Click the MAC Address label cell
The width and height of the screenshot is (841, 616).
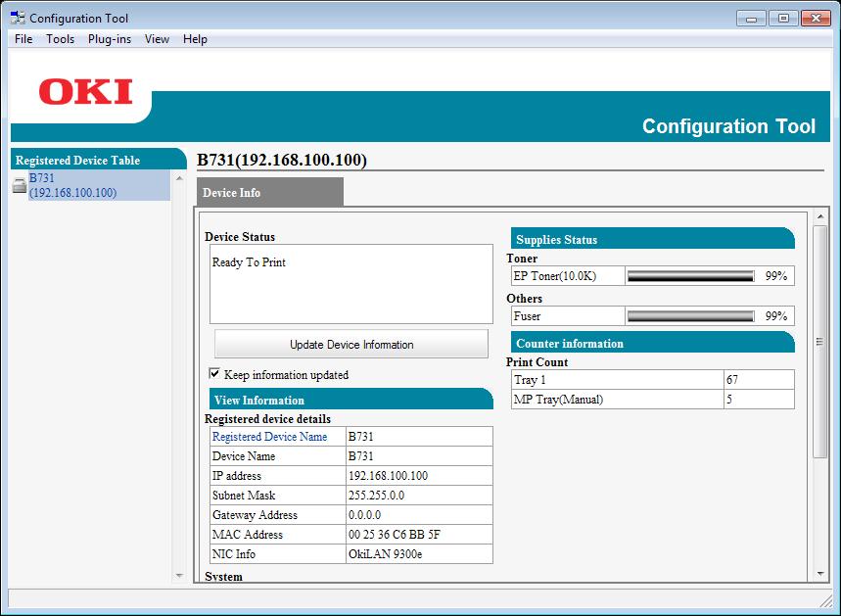click(x=278, y=535)
